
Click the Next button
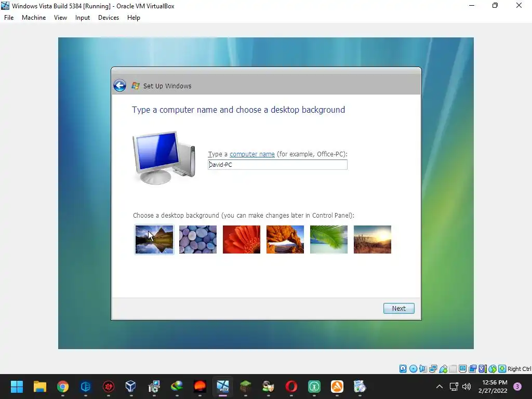click(x=398, y=308)
